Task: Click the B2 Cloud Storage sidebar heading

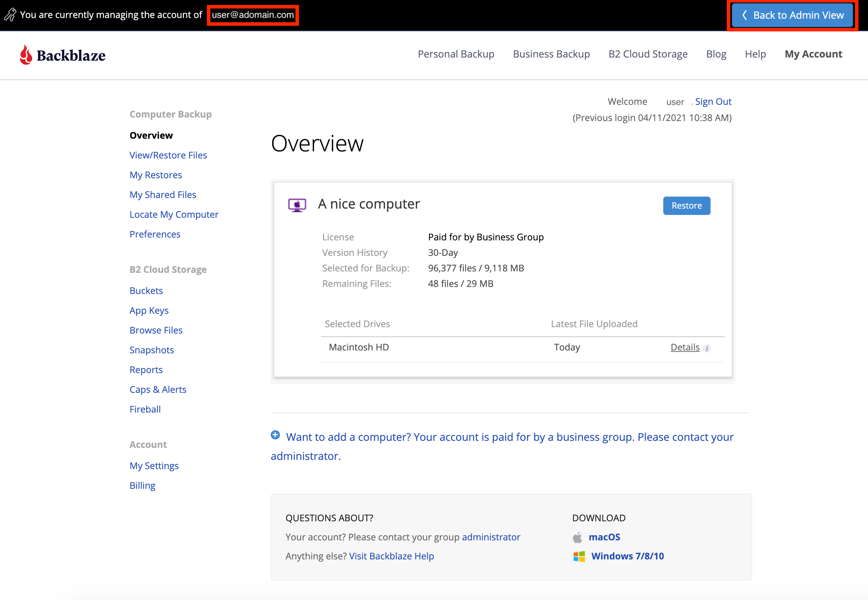Action: [x=168, y=270]
